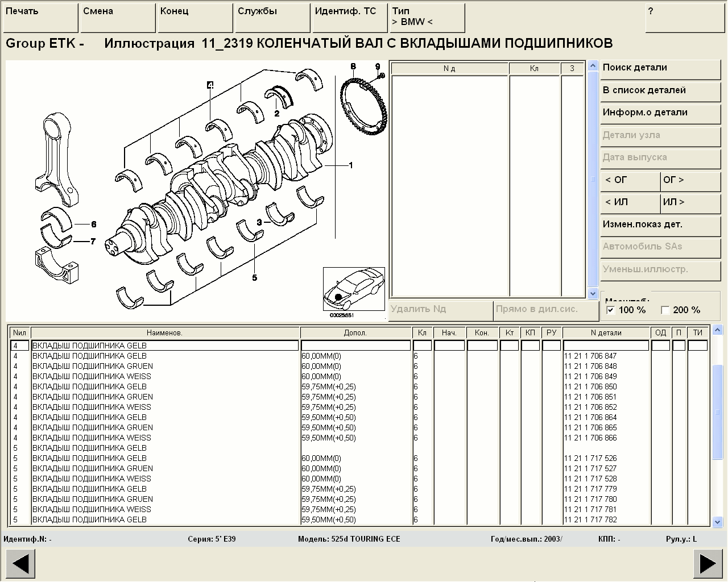Image resolution: width=728 pixels, height=582 pixels.
Task: Select part number 11 21 1 706 866
Action: (590, 438)
